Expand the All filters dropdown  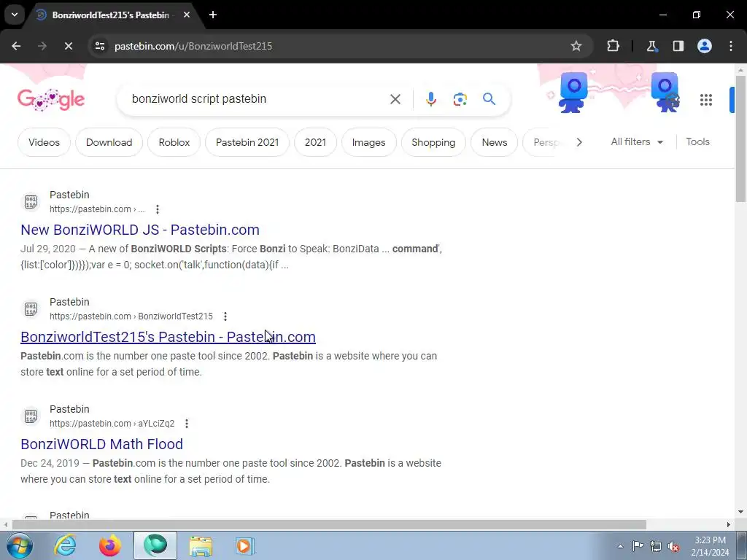pyautogui.click(x=637, y=142)
